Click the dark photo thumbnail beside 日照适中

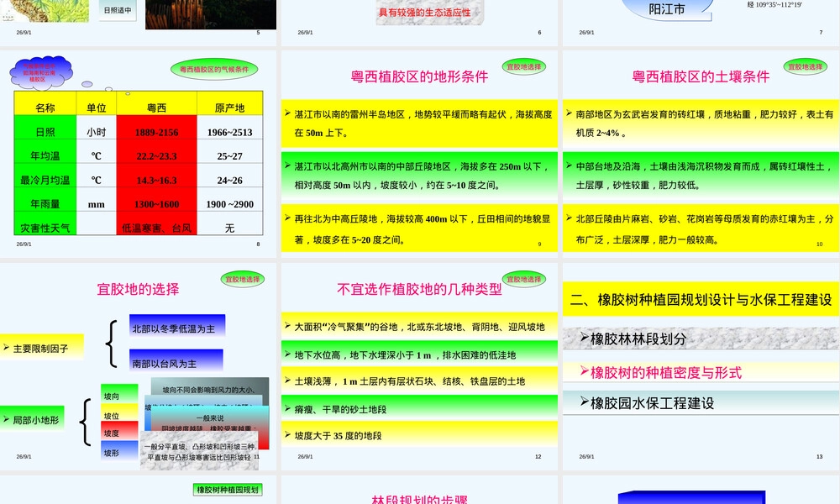[211, 14]
